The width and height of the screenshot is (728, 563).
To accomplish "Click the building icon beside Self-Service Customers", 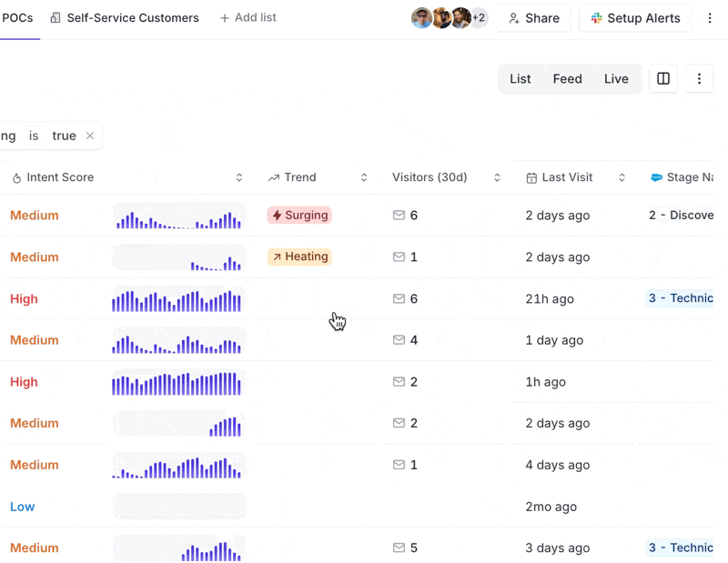I will click(56, 17).
